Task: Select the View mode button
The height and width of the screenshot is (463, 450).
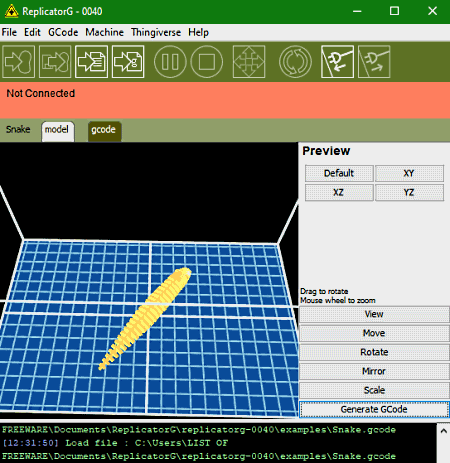Action: (374, 314)
